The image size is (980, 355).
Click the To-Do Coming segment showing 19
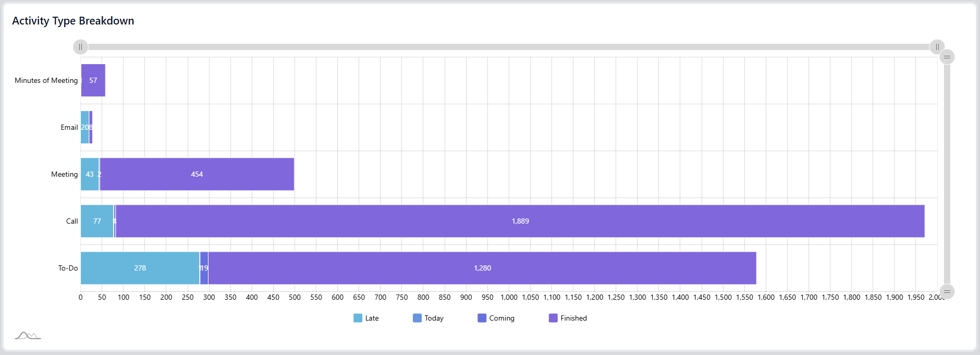coord(204,268)
